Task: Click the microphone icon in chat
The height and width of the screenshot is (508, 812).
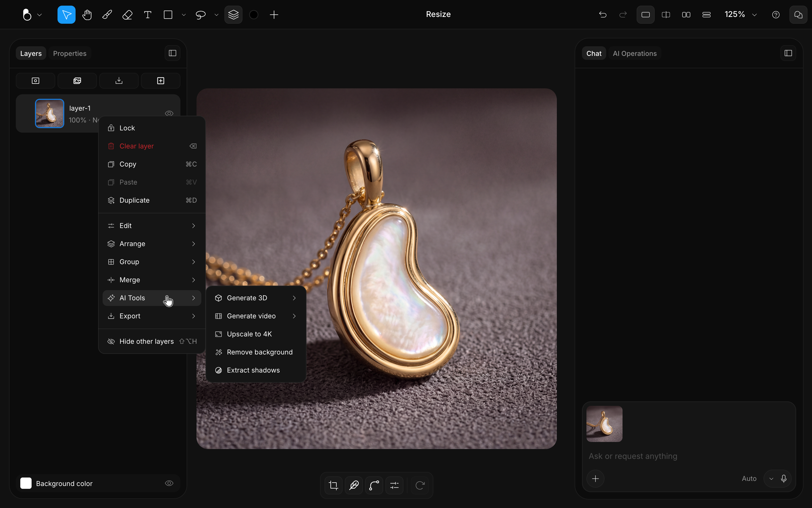Action: click(784, 478)
